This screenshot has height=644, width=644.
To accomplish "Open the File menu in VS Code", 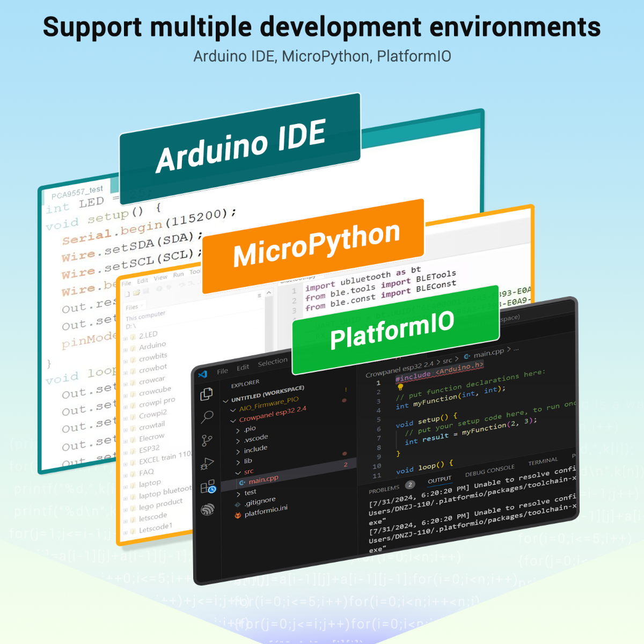I will (x=222, y=371).
